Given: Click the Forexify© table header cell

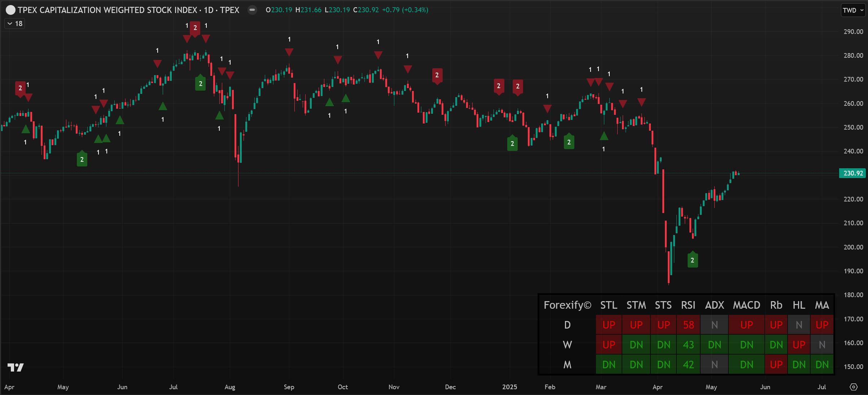Looking at the screenshot, I should coord(567,305).
